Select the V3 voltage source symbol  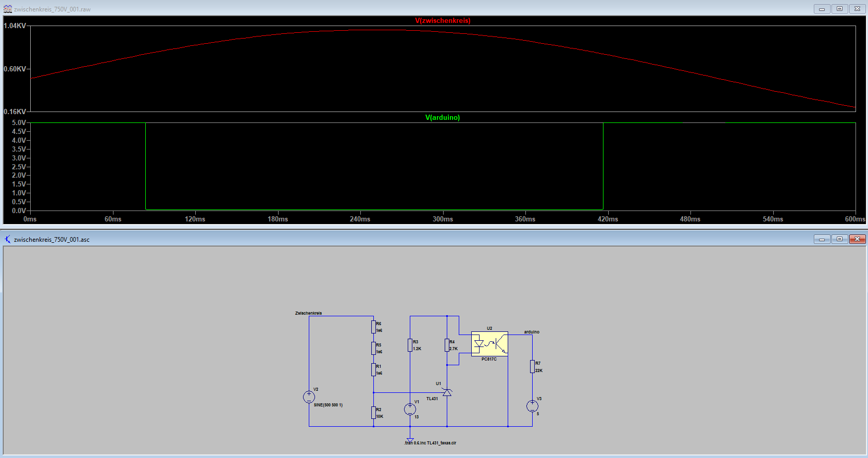tap(532, 406)
